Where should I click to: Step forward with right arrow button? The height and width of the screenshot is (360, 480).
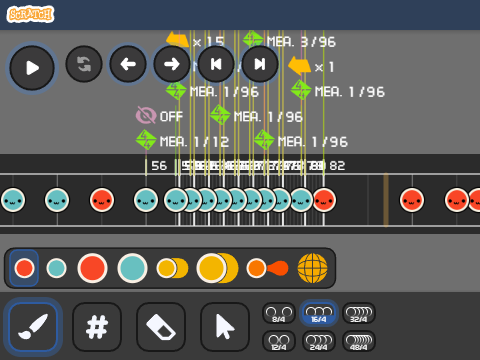click(x=172, y=64)
